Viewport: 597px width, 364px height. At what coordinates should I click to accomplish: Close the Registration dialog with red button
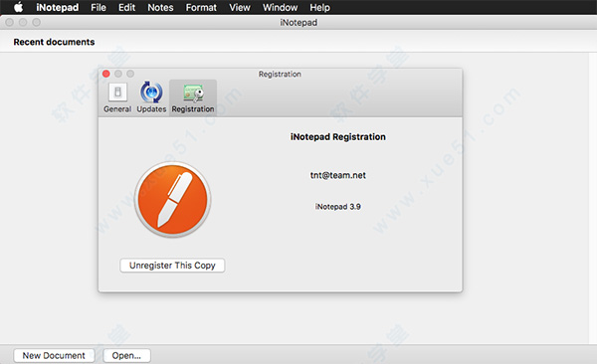106,74
